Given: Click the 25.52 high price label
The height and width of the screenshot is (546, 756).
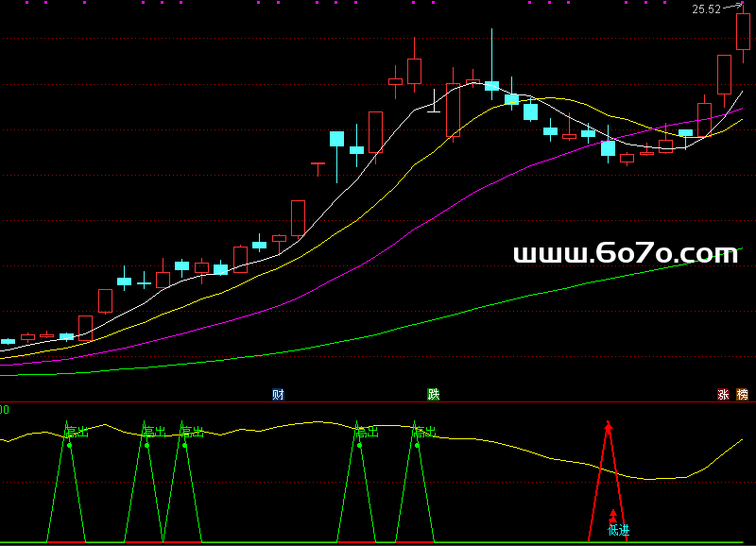Looking at the screenshot, I should tap(706, 9).
